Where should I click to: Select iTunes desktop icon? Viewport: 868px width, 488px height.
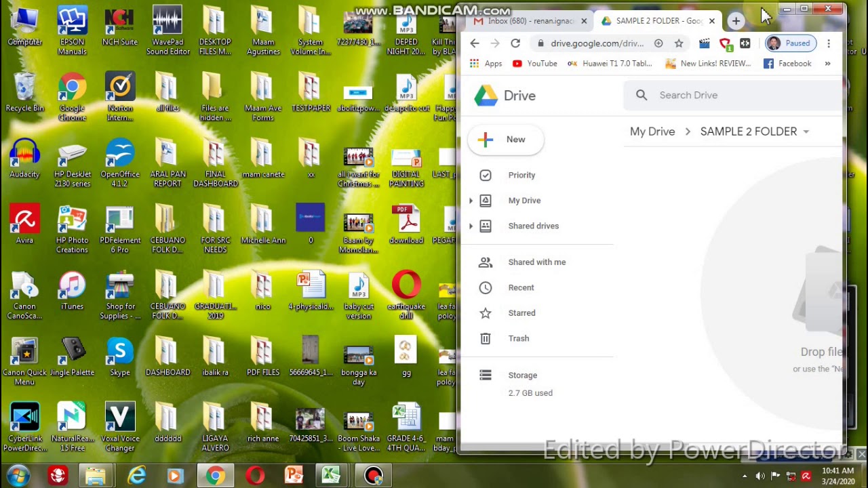72,291
